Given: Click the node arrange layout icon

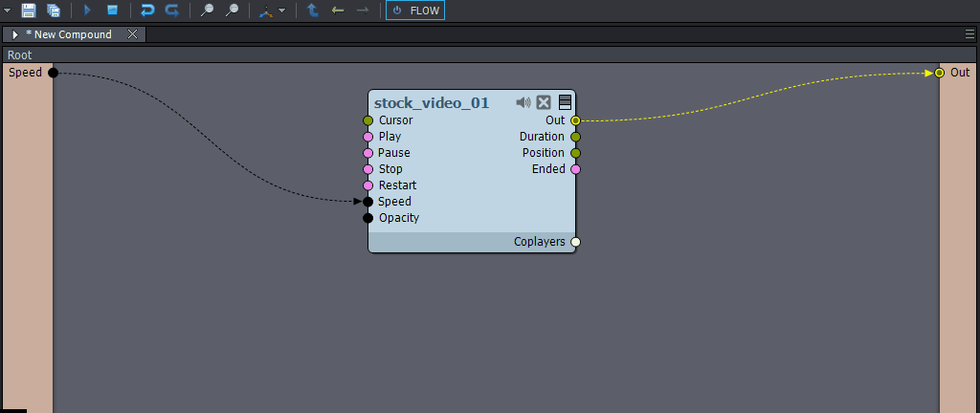Looking at the screenshot, I should click(266, 10).
